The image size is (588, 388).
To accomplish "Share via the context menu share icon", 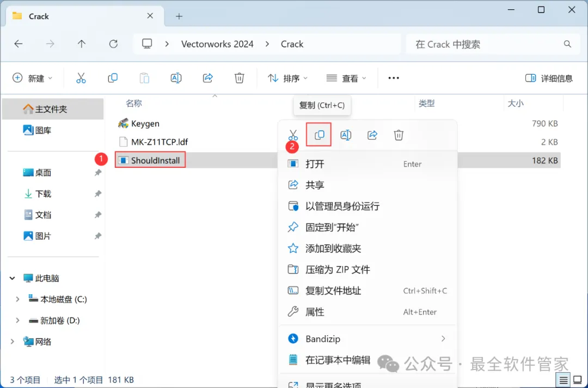I will click(x=372, y=135).
